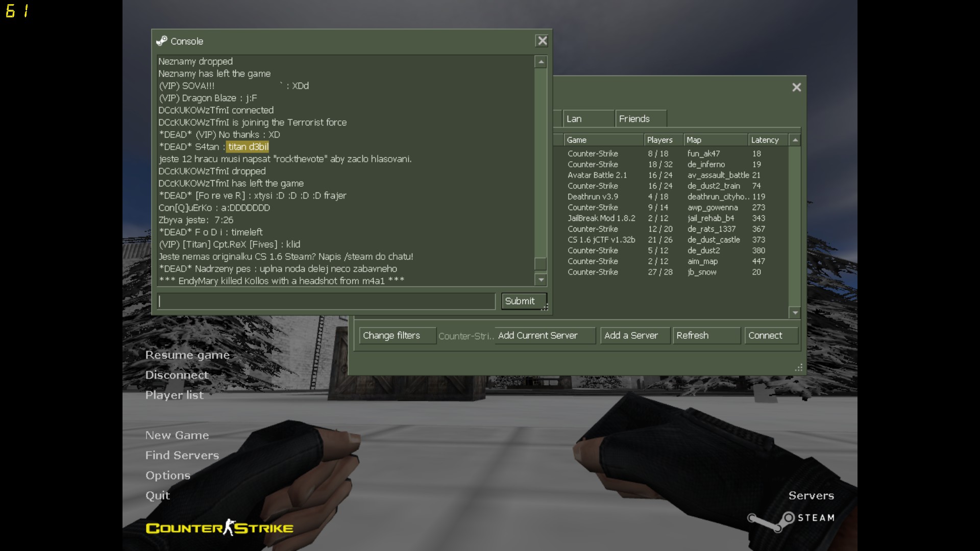Select the de_dust2 server with 5/12 players
Image resolution: width=980 pixels, height=551 pixels.
[671, 250]
